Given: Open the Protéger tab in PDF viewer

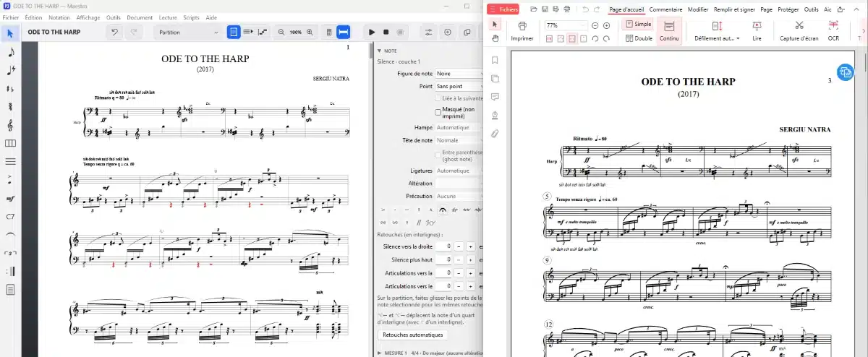Looking at the screenshot, I should pos(788,9).
